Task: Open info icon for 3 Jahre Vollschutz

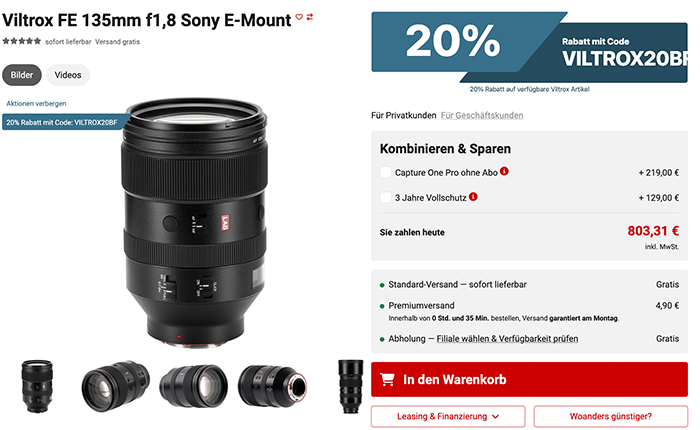Action: [473, 196]
